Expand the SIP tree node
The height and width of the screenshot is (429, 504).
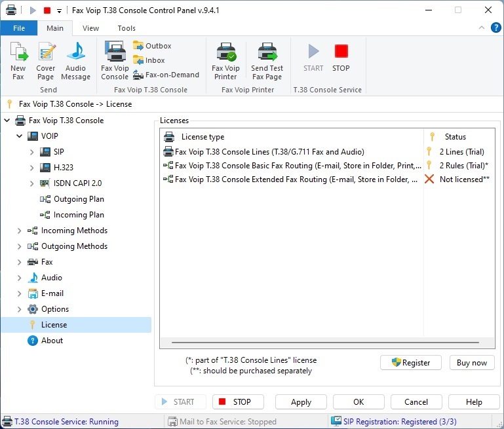[31, 152]
